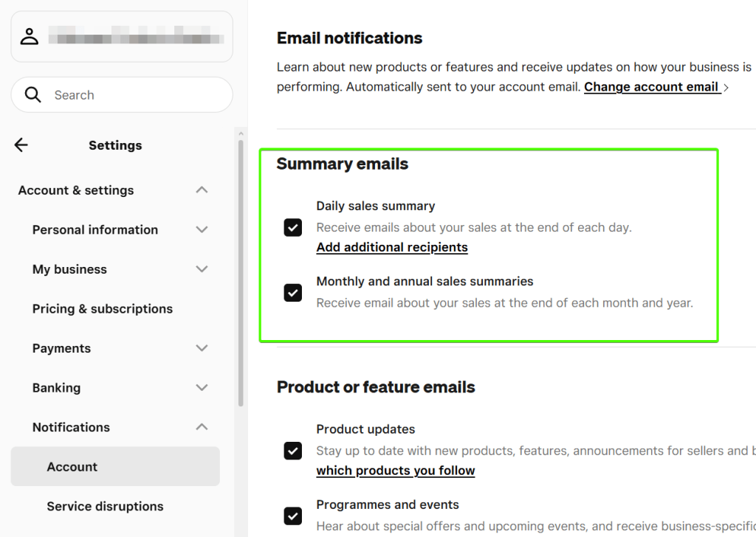Screen dimensions: 756x537
Task: Click the back arrow beside Settings
Action: tap(21, 145)
